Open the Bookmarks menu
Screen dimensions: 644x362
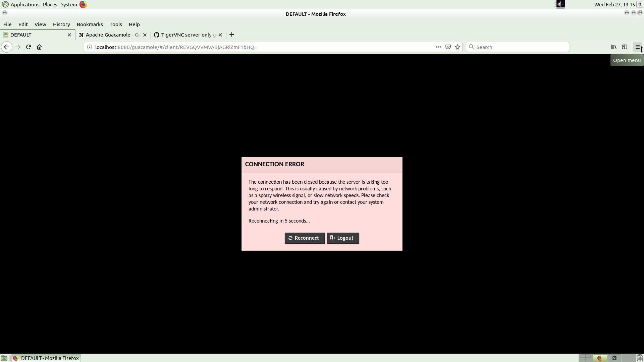pos(90,24)
